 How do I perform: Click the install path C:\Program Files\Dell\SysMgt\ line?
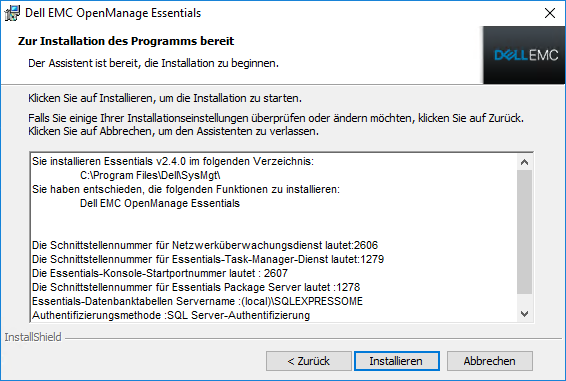coord(150,176)
